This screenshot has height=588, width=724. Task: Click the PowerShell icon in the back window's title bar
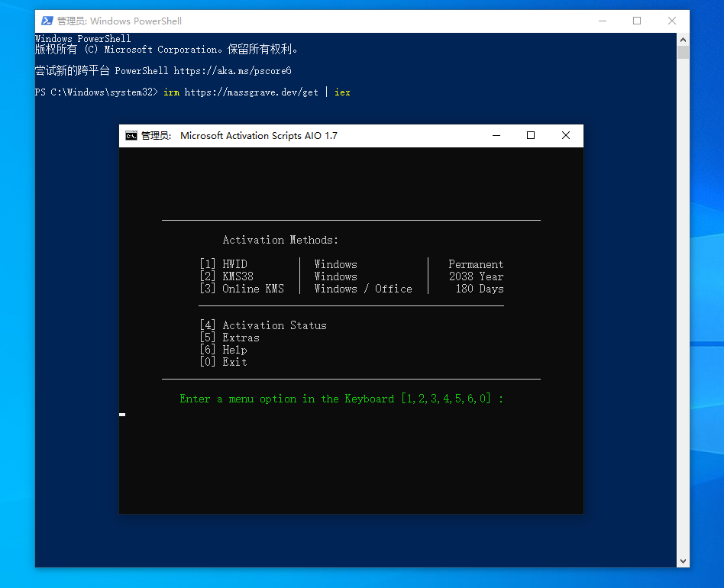[47, 21]
